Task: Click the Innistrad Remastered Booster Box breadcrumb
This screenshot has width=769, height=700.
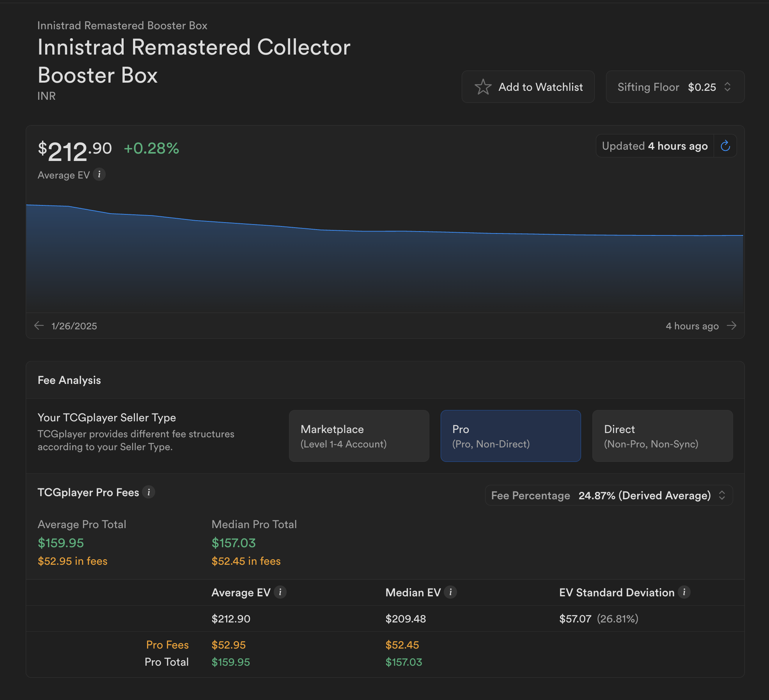Action: (122, 26)
